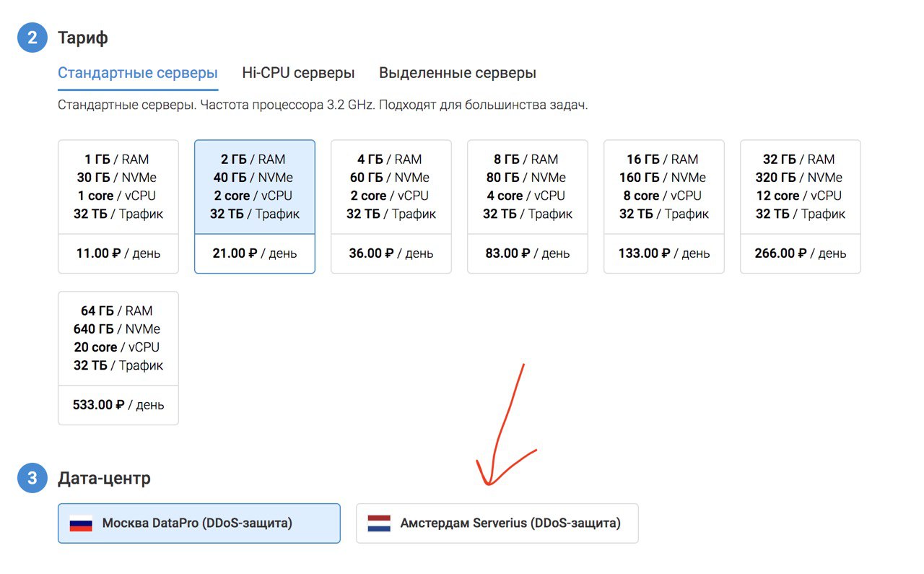Choose the Москва DataPro data center
This screenshot has height=574, width=924.
pyautogui.click(x=199, y=523)
